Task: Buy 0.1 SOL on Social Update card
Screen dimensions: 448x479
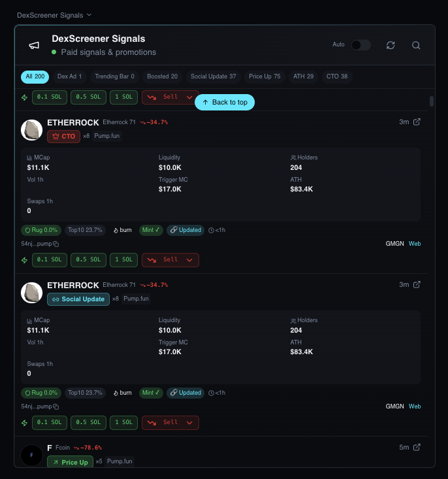Action: [x=50, y=423]
